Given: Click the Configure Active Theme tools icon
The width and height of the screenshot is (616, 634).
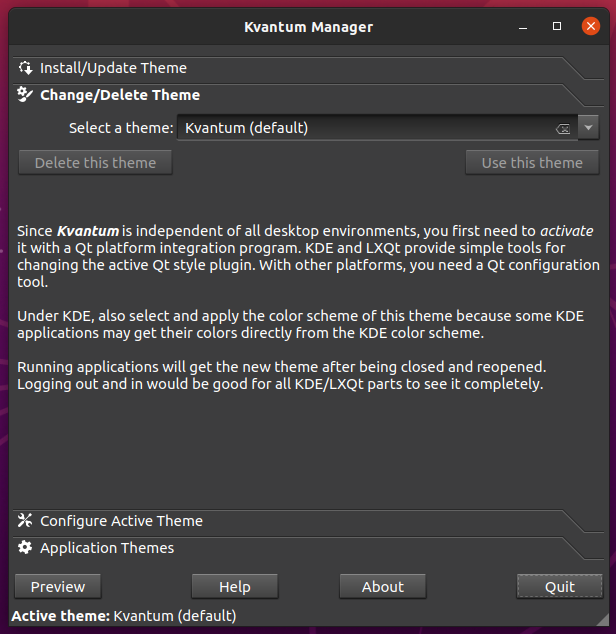Looking at the screenshot, I should tap(25, 520).
